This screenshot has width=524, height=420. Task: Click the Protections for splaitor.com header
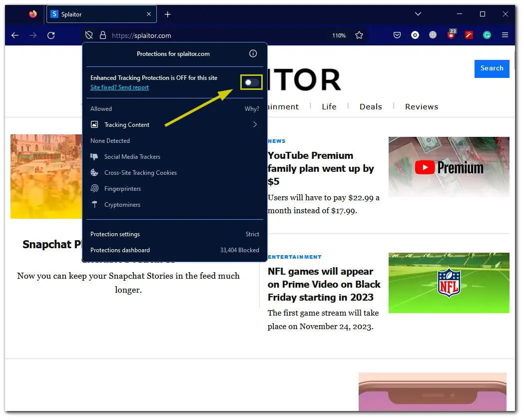tap(173, 54)
